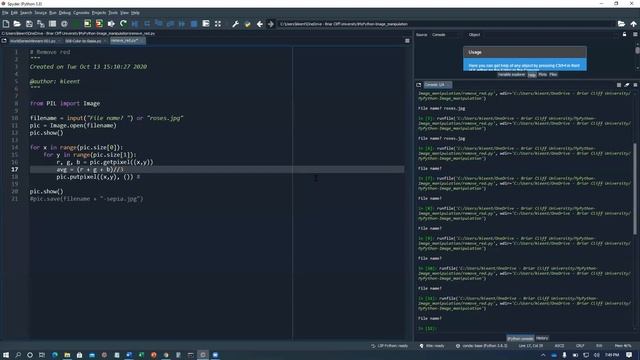The width and height of the screenshot is (640, 360).
Task: Browse console tabs icon
Action: tap(419, 85)
